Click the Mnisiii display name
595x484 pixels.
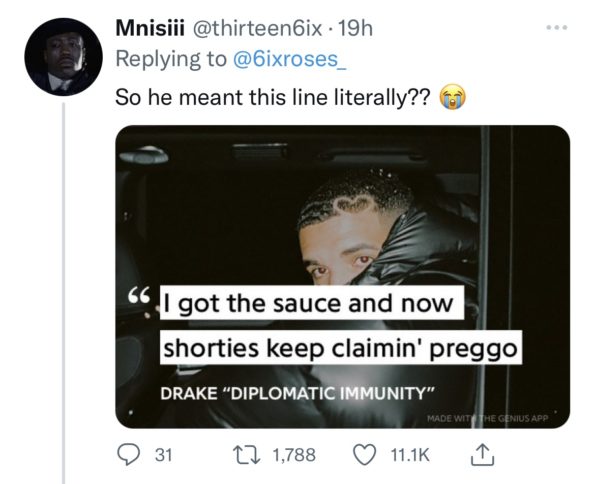150,28
